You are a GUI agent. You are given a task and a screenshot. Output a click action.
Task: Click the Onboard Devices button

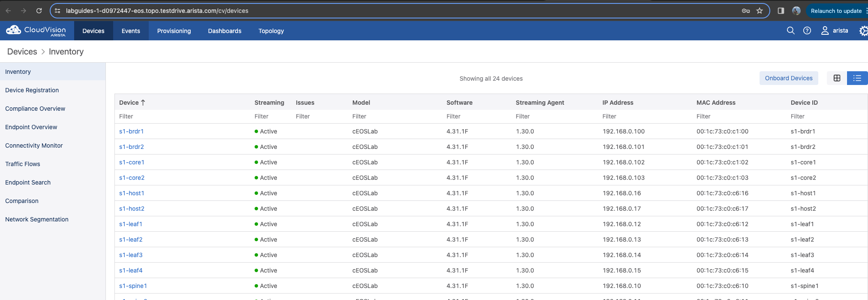point(788,78)
